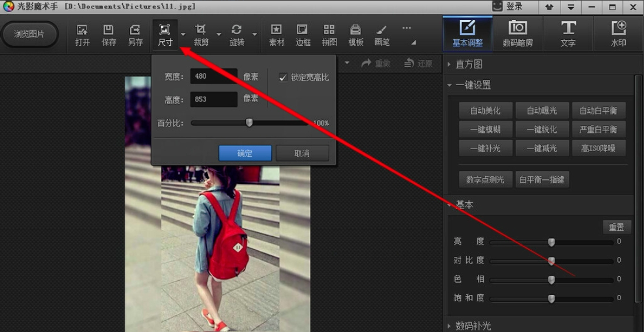
Task: Click the 宽度 width input field
Action: click(x=214, y=76)
